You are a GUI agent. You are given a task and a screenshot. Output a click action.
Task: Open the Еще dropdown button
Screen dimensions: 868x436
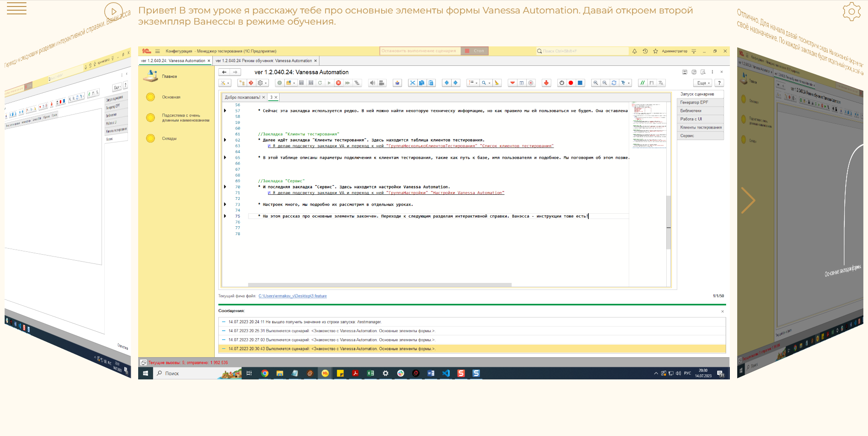tap(702, 83)
